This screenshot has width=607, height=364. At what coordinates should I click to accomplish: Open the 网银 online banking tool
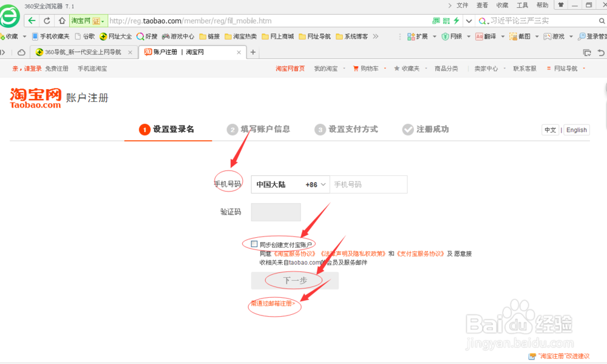pos(452,36)
